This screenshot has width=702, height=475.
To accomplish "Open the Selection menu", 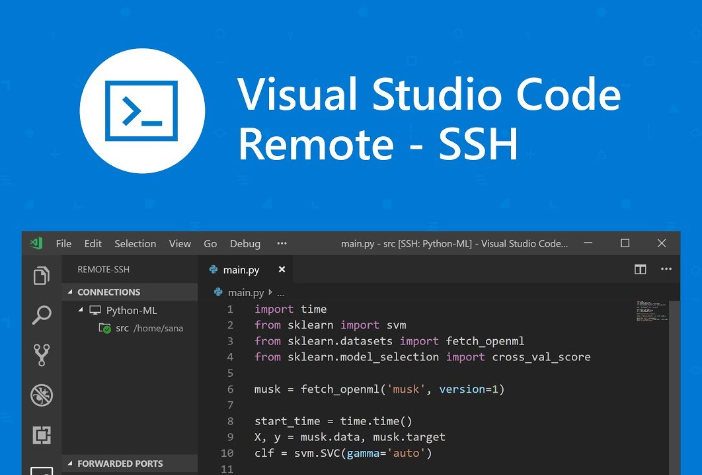I will pyautogui.click(x=135, y=244).
